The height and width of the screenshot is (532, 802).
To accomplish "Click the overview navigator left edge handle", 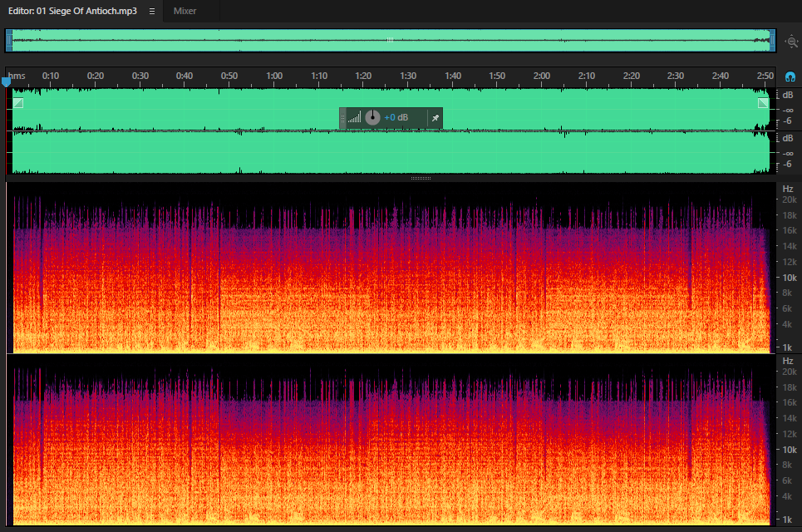I will (x=8, y=41).
